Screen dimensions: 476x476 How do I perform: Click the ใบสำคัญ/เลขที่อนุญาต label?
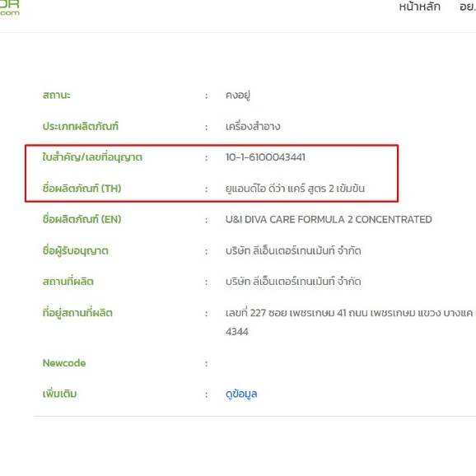92,157
